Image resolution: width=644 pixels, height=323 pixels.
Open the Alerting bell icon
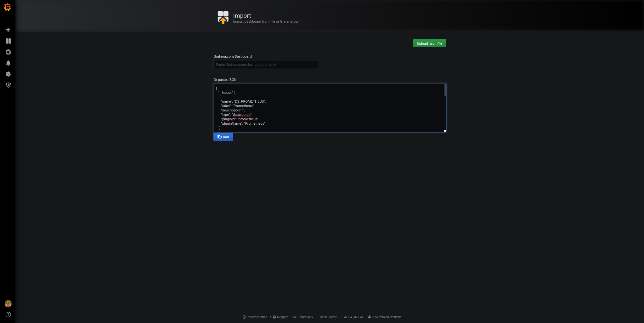point(8,63)
